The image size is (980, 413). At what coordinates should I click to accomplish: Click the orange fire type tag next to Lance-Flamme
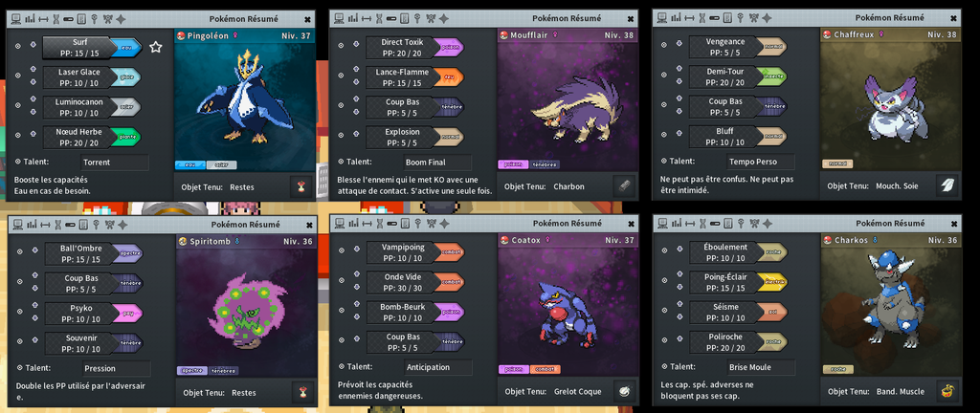pyautogui.click(x=449, y=76)
